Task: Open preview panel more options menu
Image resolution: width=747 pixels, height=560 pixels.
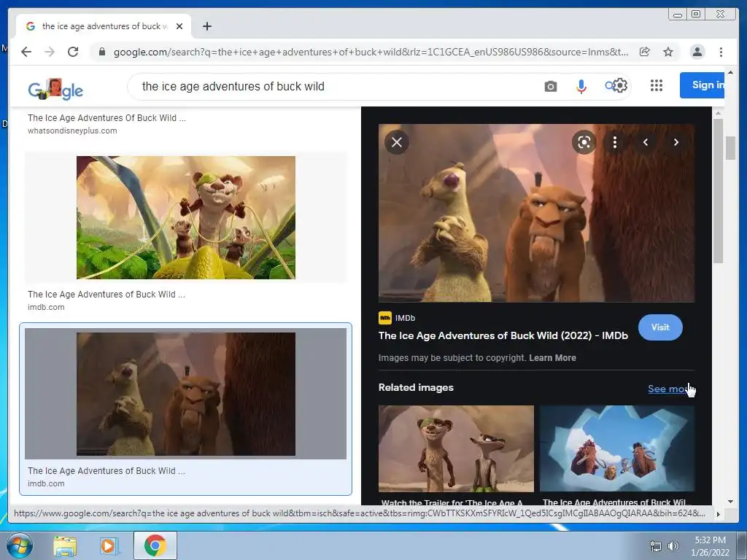Action: click(614, 142)
